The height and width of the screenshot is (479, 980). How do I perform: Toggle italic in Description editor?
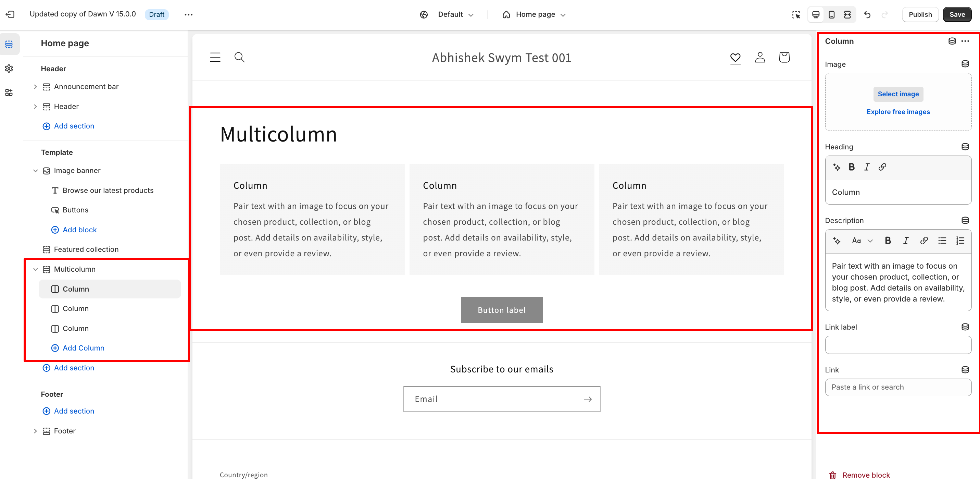tap(905, 241)
